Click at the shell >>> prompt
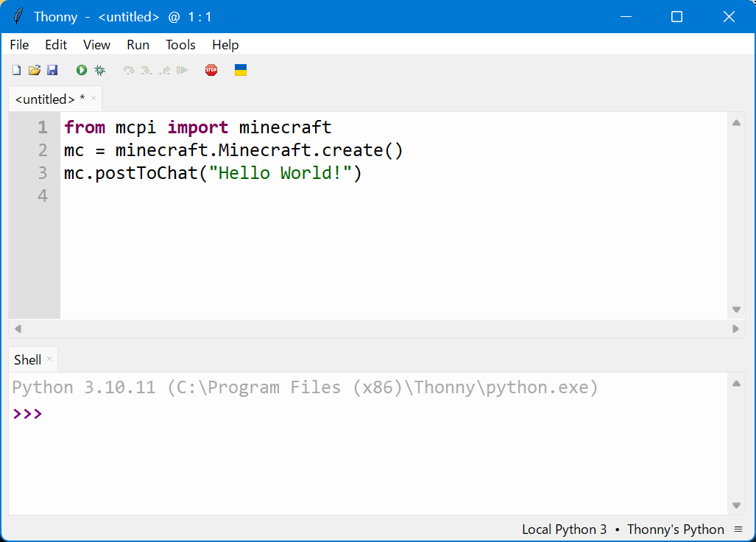756x542 pixels. (x=27, y=414)
